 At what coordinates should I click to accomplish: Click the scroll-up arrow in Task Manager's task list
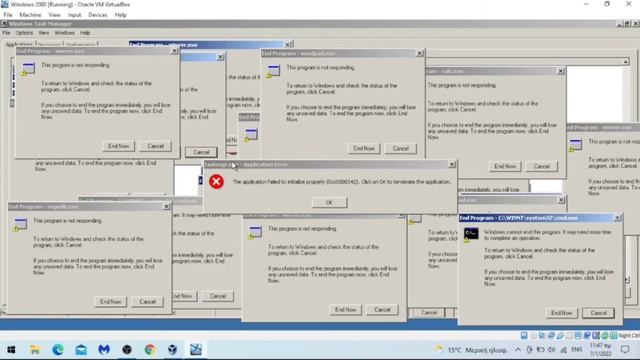pos(626,62)
